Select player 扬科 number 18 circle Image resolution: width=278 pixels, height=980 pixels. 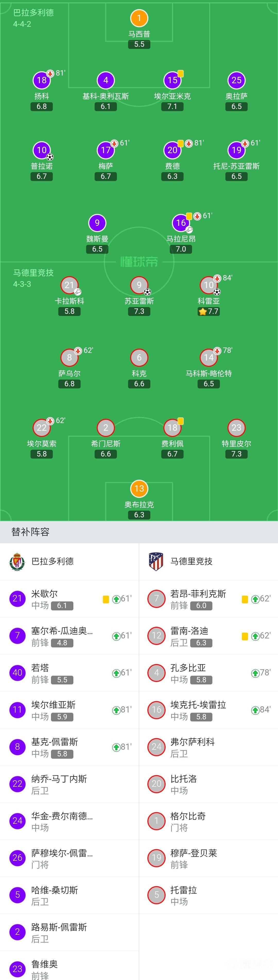tap(41, 80)
